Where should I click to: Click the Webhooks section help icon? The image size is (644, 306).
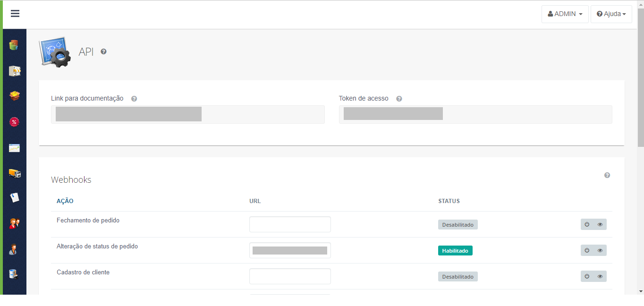[x=607, y=175]
